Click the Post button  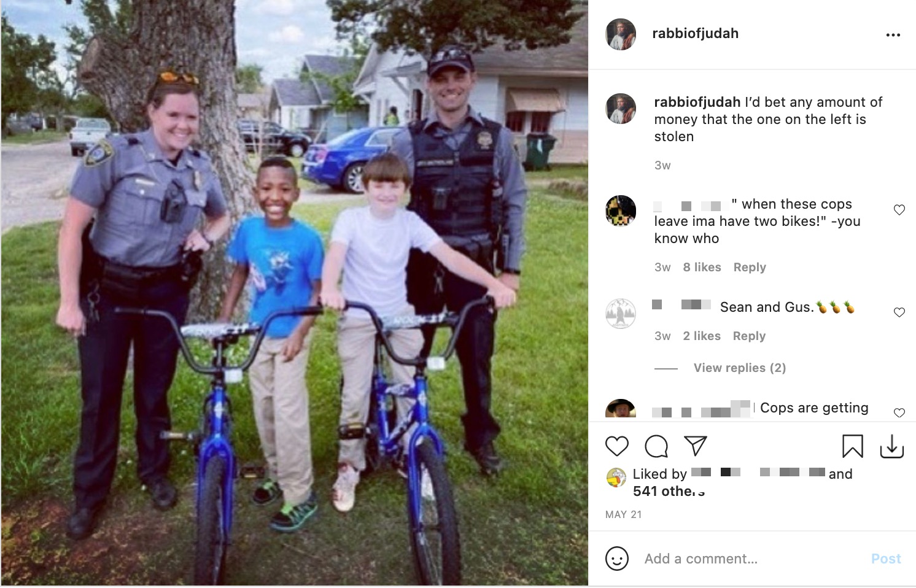pos(886,559)
